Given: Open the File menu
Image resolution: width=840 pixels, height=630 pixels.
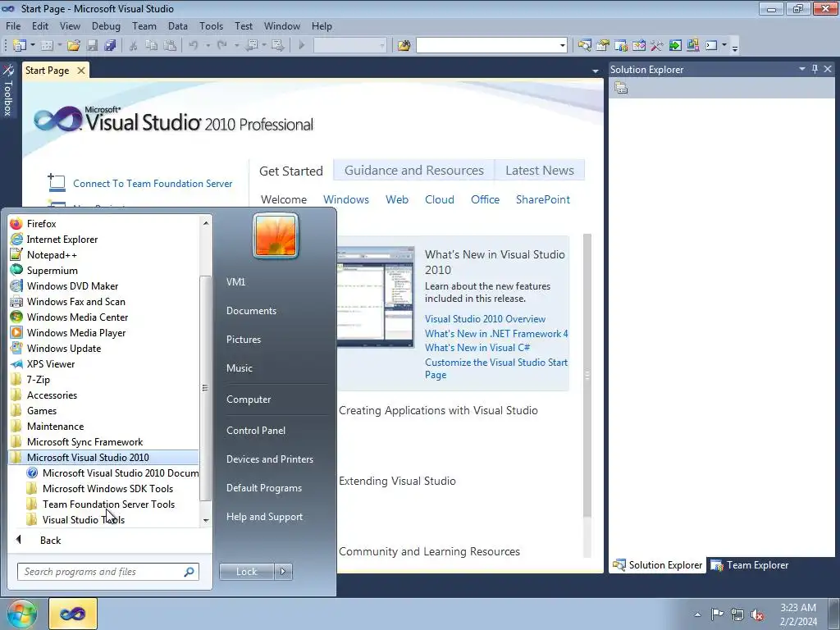Looking at the screenshot, I should (x=13, y=25).
